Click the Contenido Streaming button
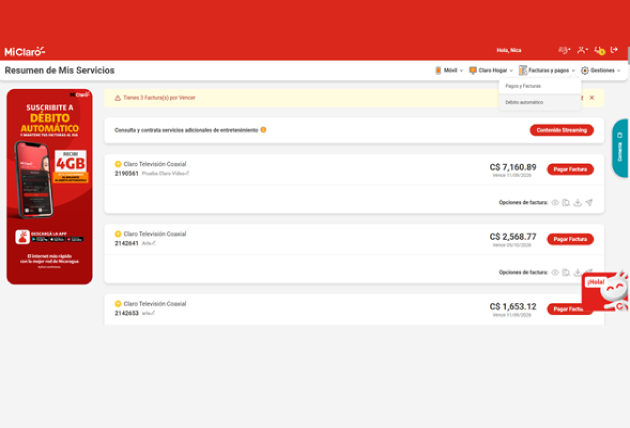 coord(562,130)
